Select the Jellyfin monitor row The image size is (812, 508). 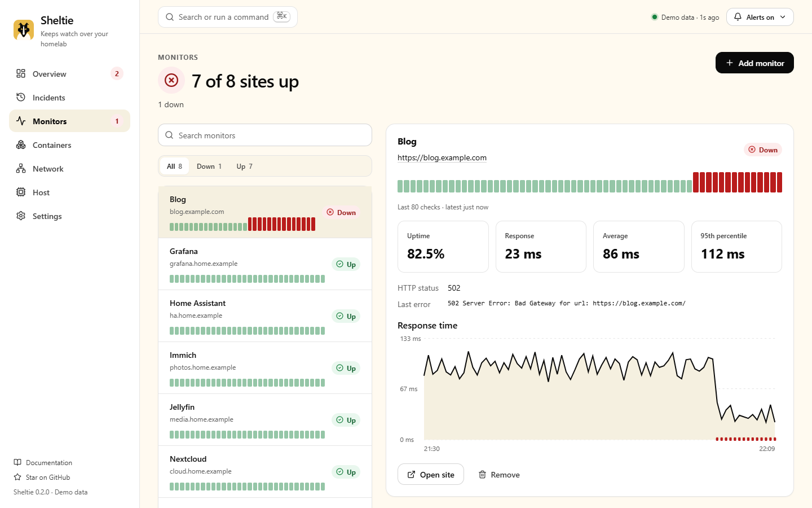(x=265, y=420)
